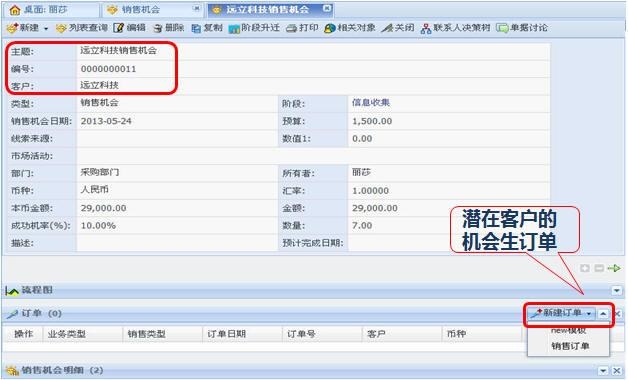Click the budget value 1,500.00
The height and width of the screenshot is (380, 628).
(x=372, y=121)
